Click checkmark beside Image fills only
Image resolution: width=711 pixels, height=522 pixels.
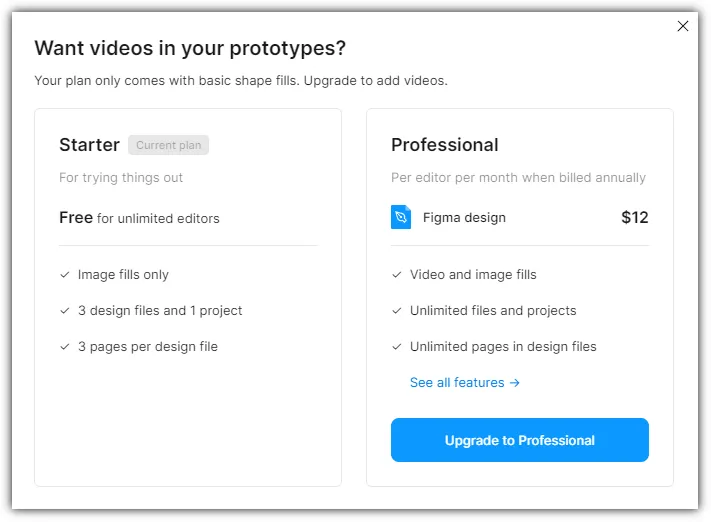pos(64,274)
